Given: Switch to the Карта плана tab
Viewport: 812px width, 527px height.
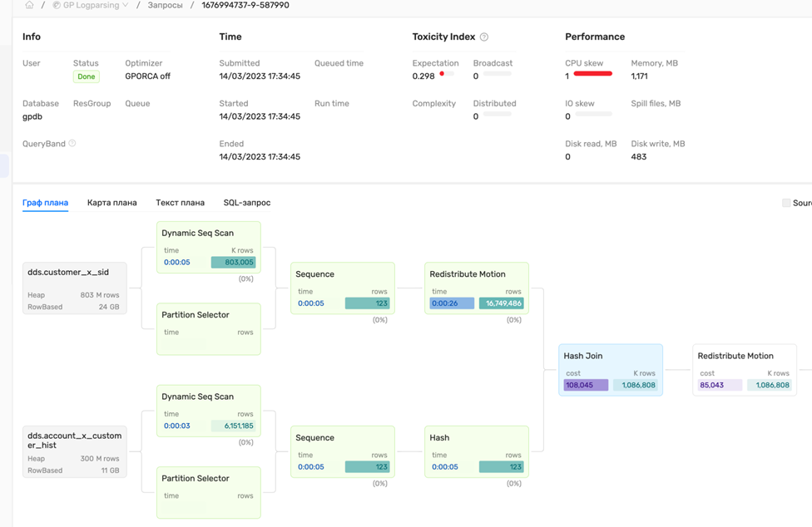Looking at the screenshot, I should tap(111, 203).
